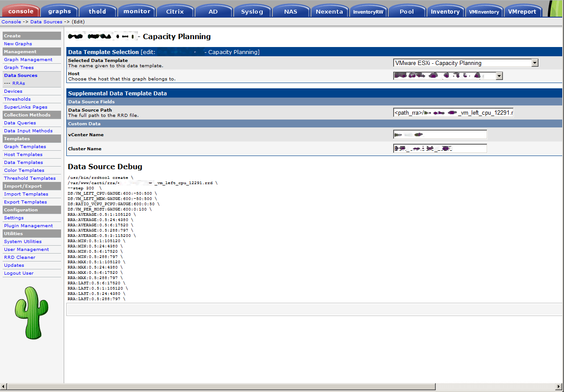Open the Host dropdown list
This screenshot has width=564, height=392.
448,76
